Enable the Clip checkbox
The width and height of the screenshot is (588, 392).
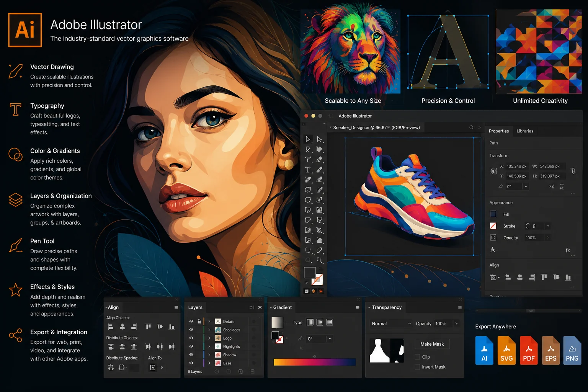pyautogui.click(x=417, y=357)
